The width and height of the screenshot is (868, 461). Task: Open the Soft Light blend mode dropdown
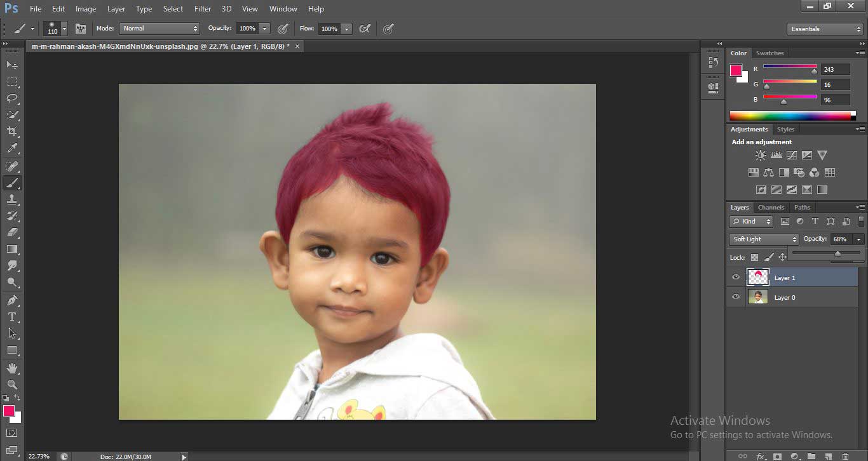[763, 239]
